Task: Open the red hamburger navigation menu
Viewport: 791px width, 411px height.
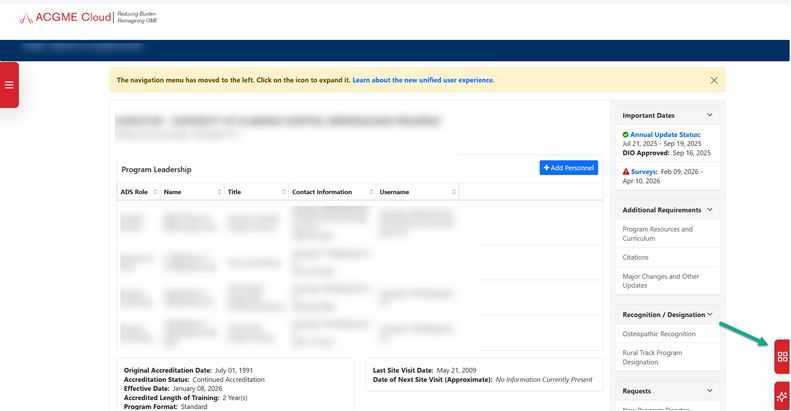Action: tap(9, 85)
